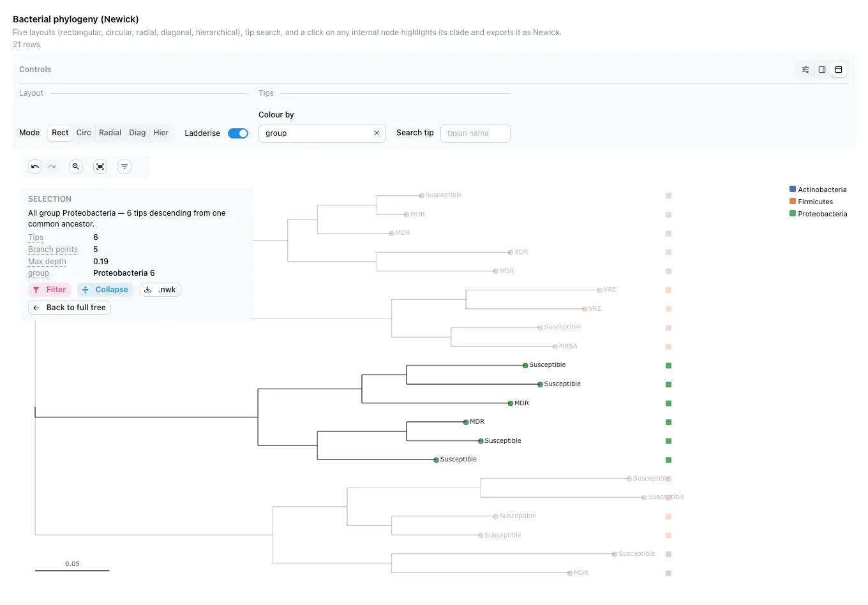Switch controls to side panel layout
868x605 pixels.
click(x=822, y=70)
